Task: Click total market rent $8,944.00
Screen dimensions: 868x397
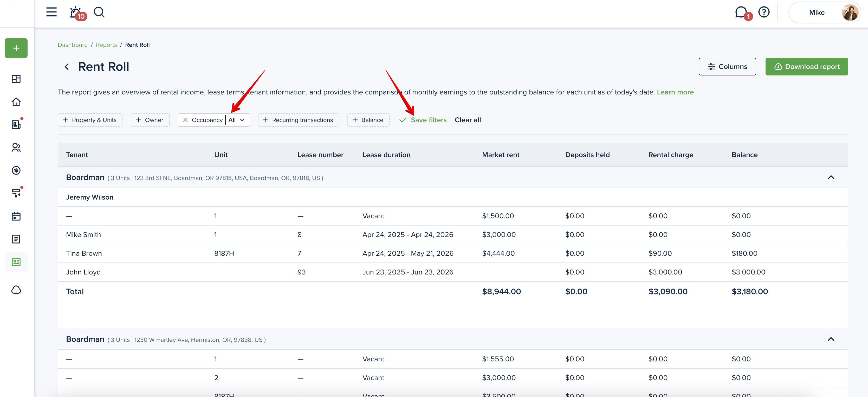Action: [501, 292]
